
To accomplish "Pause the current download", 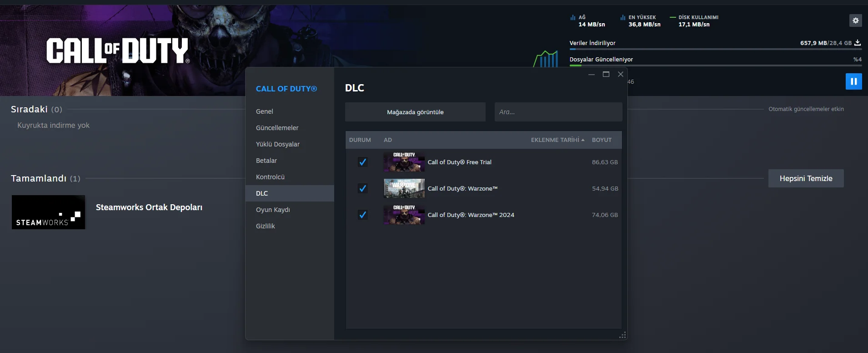I will tap(853, 81).
